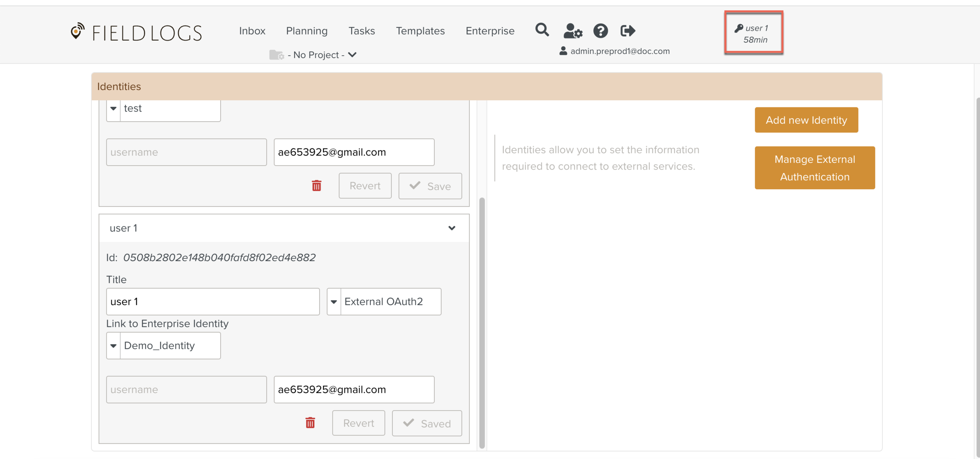The image size is (980, 459).
Task: Click the Add new Identity button
Action: click(x=806, y=120)
